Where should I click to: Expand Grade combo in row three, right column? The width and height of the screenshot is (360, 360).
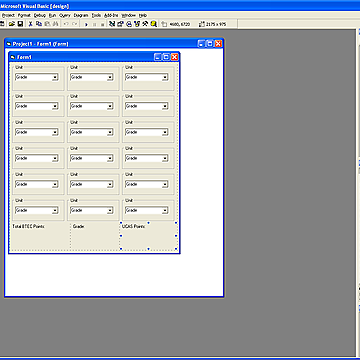point(165,132)
